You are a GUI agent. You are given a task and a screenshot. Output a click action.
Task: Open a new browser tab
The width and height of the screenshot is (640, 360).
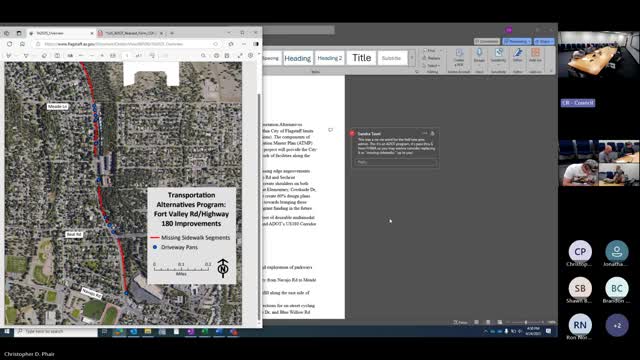172,33
